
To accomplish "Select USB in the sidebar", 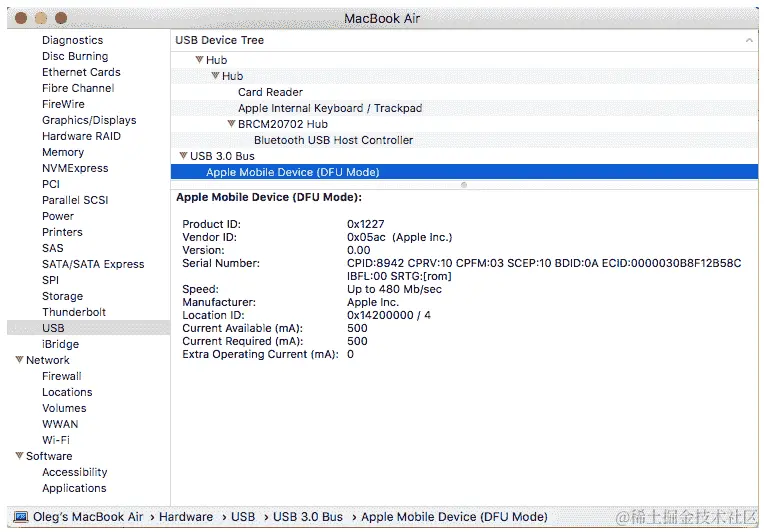I will [x=89, y=328].
